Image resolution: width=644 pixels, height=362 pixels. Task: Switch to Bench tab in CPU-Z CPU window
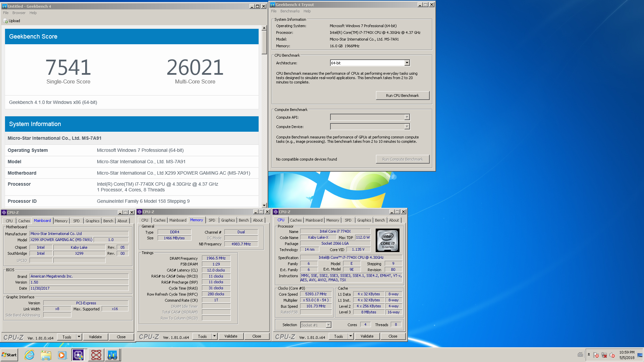[x=380, y=220]
